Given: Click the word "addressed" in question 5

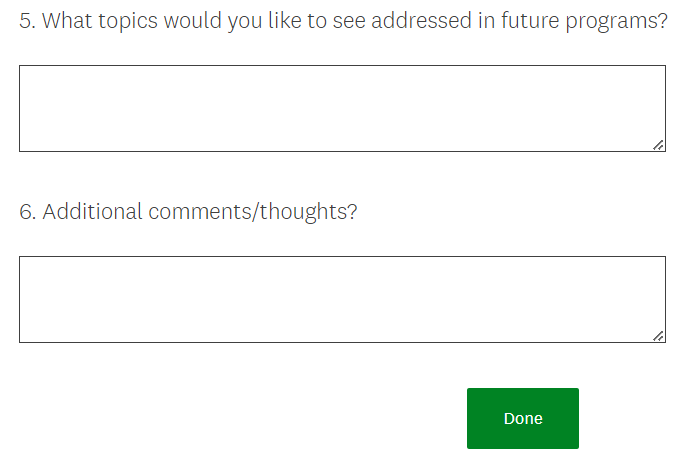Looking at the screenshot, I should [x=417, y=22].
